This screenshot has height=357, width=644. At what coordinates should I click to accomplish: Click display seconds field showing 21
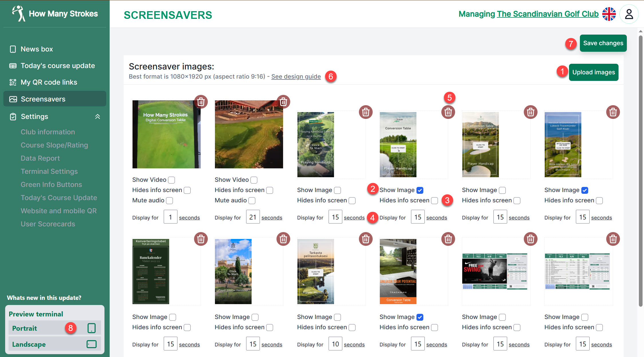click(253, 217)
